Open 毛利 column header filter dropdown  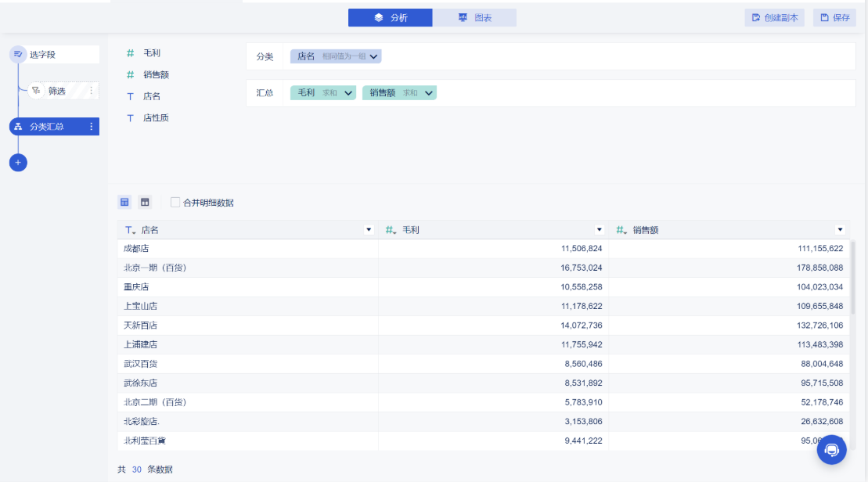599,230
